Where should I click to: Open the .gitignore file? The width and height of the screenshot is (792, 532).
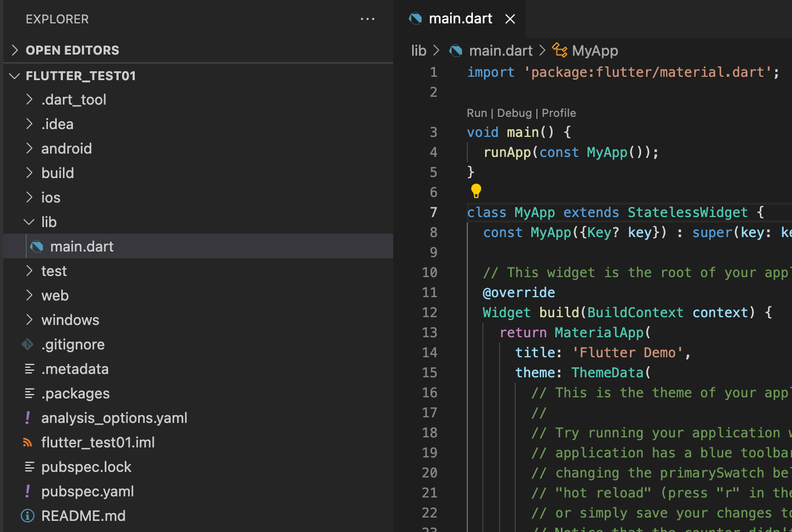198,344
